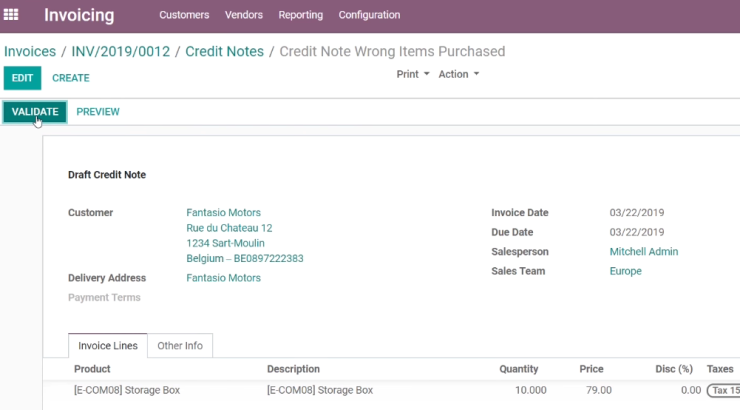The image size is (740, 410).
Task: Open INV/2019/0012 breadcrumb link
Action: point(120,51)
